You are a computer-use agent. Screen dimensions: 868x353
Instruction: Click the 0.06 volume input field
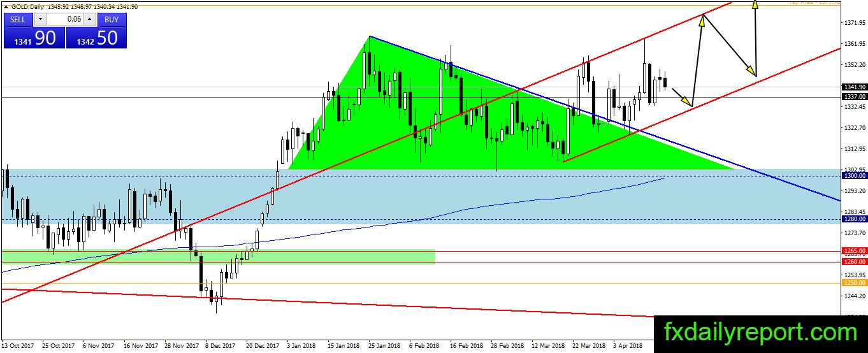[x=64, y=19]
